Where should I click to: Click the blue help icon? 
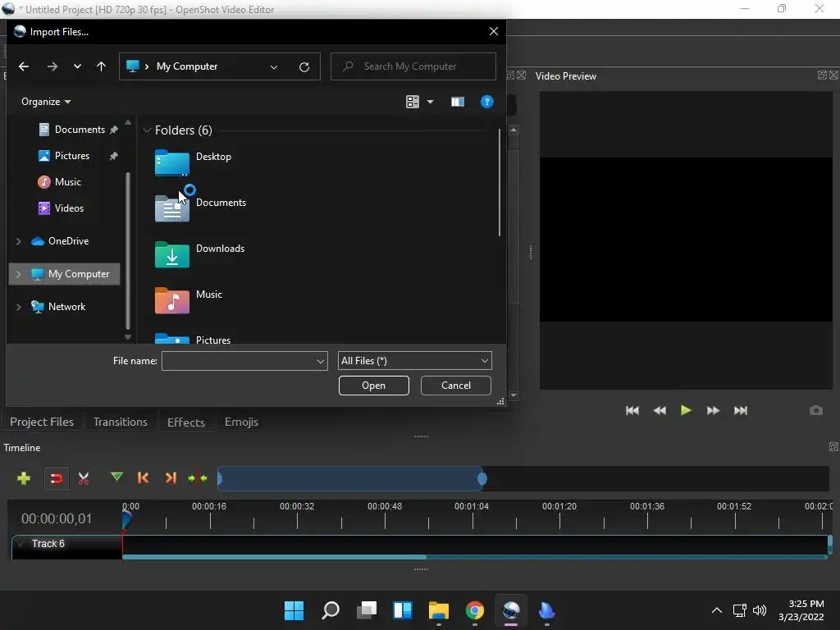coord(487,102)
